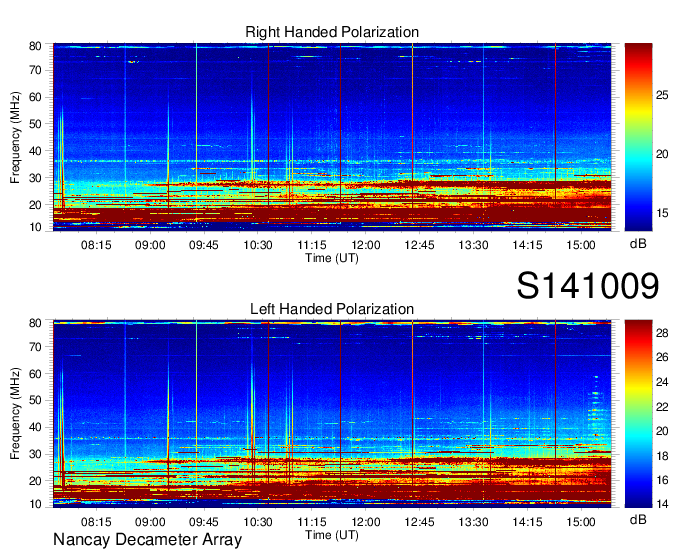Click the dB unit label beside Right Handed colorbar
Image resolution: width=680 pixels, height=552 pixels.
point(638,244)
